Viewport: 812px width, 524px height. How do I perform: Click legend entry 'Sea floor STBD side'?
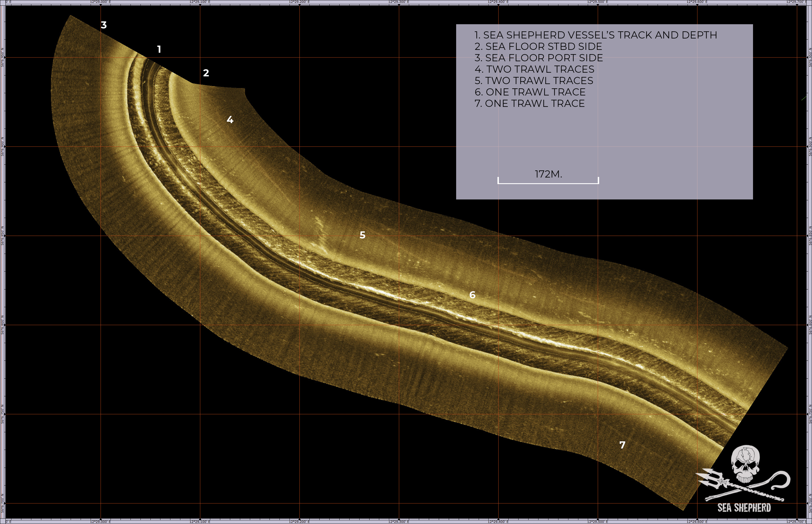coord(538,47)
